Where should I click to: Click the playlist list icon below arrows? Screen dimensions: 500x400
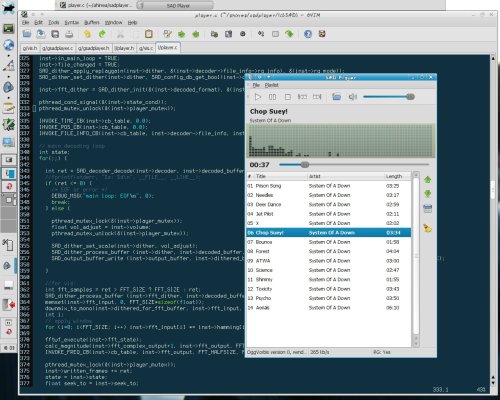click(x=428, y=209)
